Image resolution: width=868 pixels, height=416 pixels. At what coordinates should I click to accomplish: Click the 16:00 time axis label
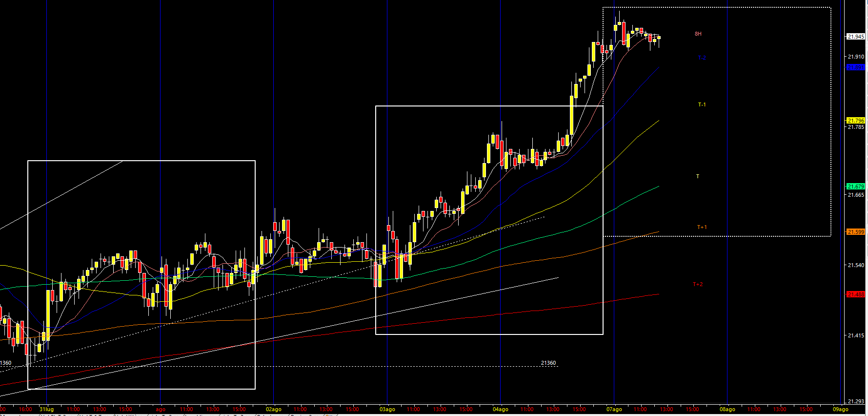click(x=25, y=409)
